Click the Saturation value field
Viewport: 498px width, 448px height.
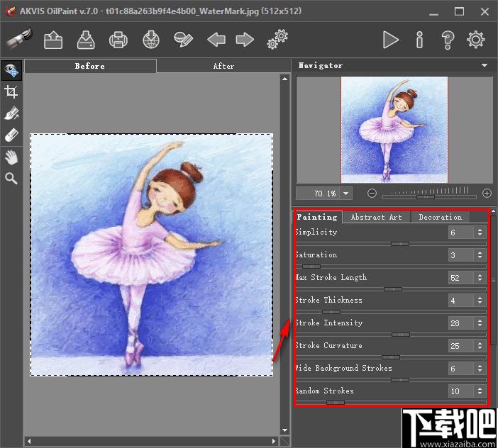pos(461,255)
